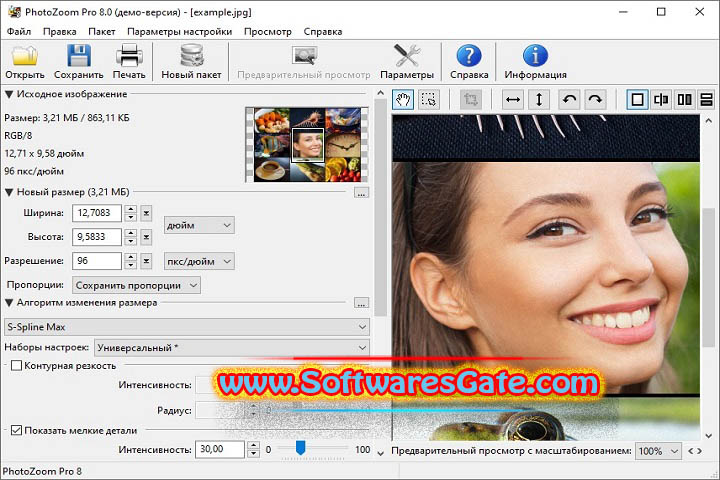
Task: Click the left panel vertical scrollbar
Action: point(380,207)
